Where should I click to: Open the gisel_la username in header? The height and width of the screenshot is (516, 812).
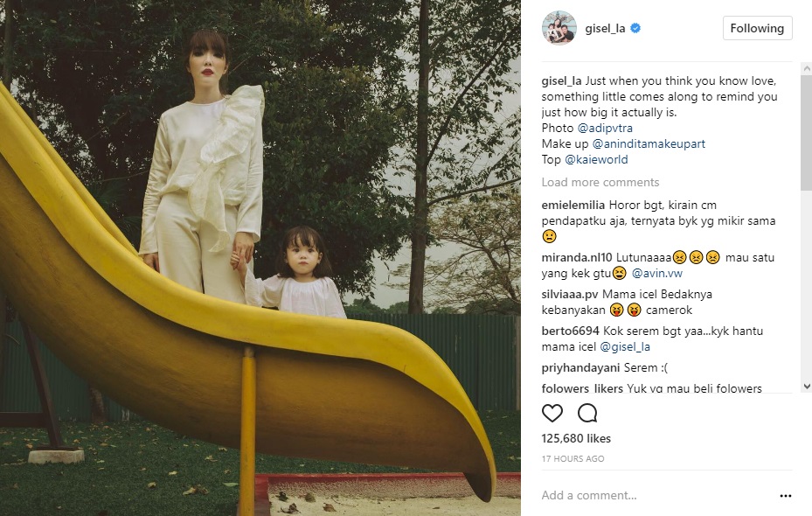coord(605,29)
